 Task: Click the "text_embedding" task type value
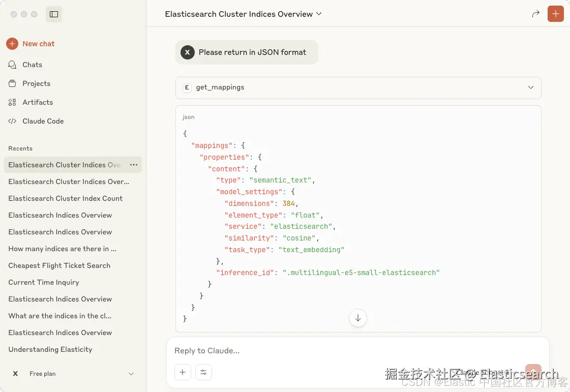(311, 250)
